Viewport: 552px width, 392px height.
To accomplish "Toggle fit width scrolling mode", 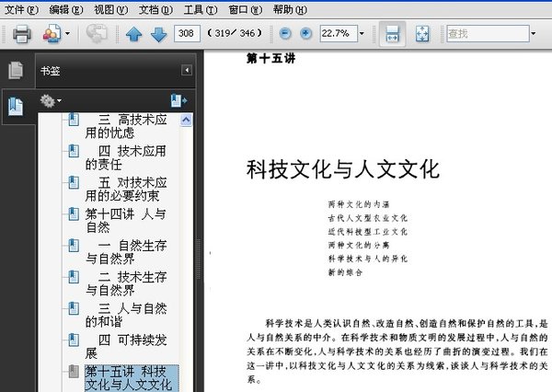I will pos(392,34).
